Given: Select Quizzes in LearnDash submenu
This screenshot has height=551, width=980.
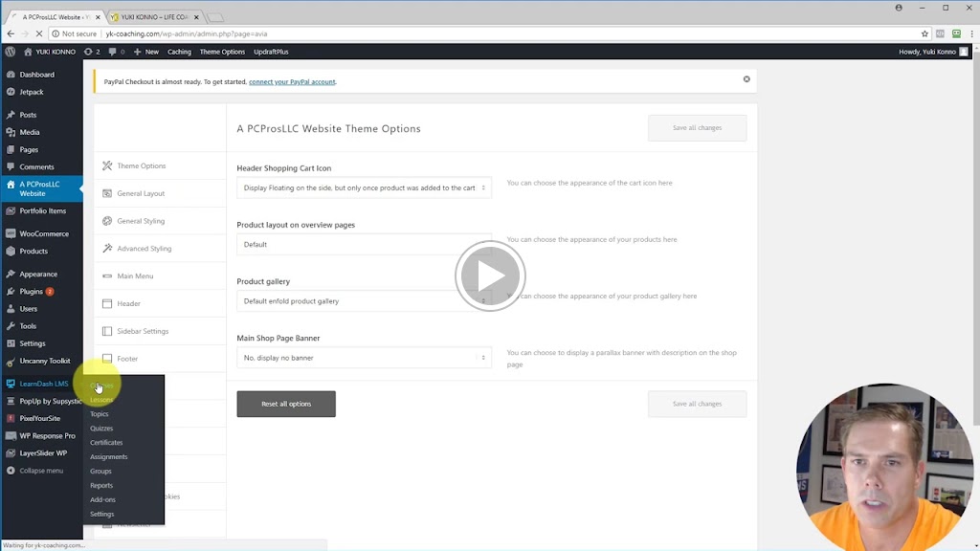Looking at the screenshot, I should 101,429.
